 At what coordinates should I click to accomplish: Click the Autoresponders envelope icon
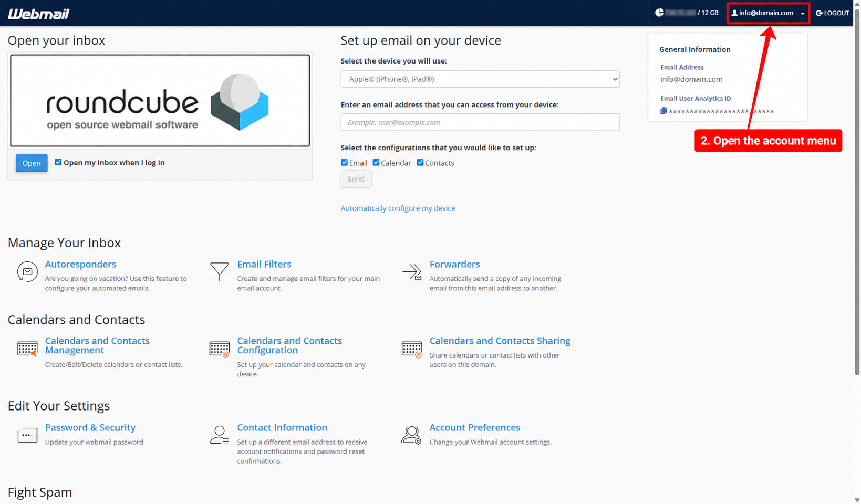27,272
